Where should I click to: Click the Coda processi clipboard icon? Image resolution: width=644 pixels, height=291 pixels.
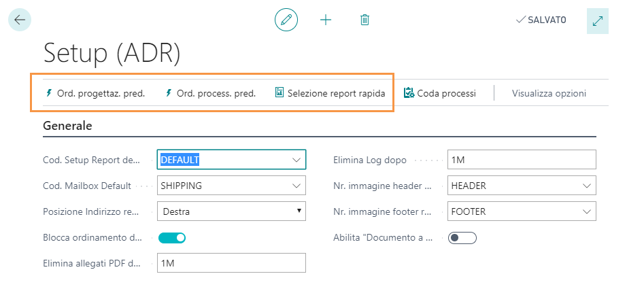[x=409, y=93]
